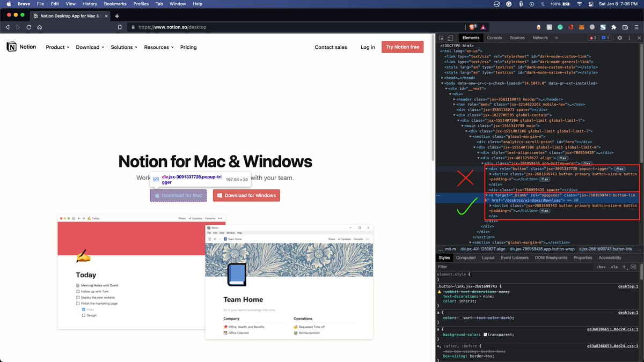The image size is (644, 362).
Task: Expand the header jsx-3583118073 node
Action: 455,99
